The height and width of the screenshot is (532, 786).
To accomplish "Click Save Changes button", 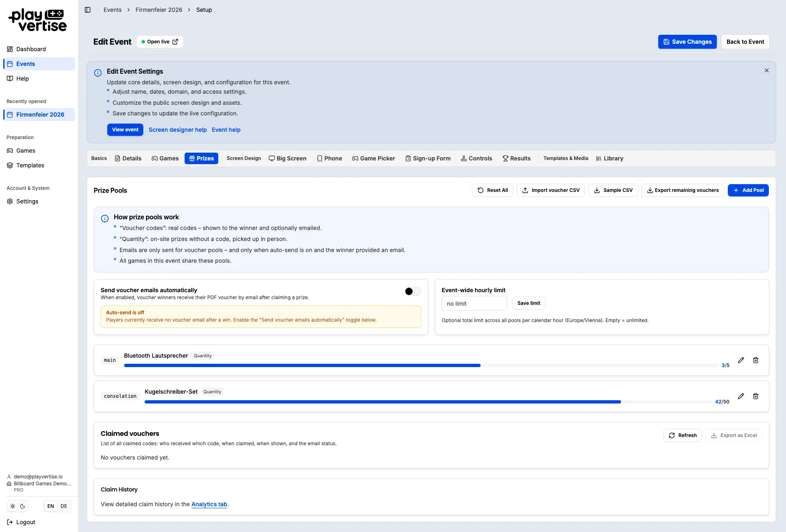I will click(687, 42).
